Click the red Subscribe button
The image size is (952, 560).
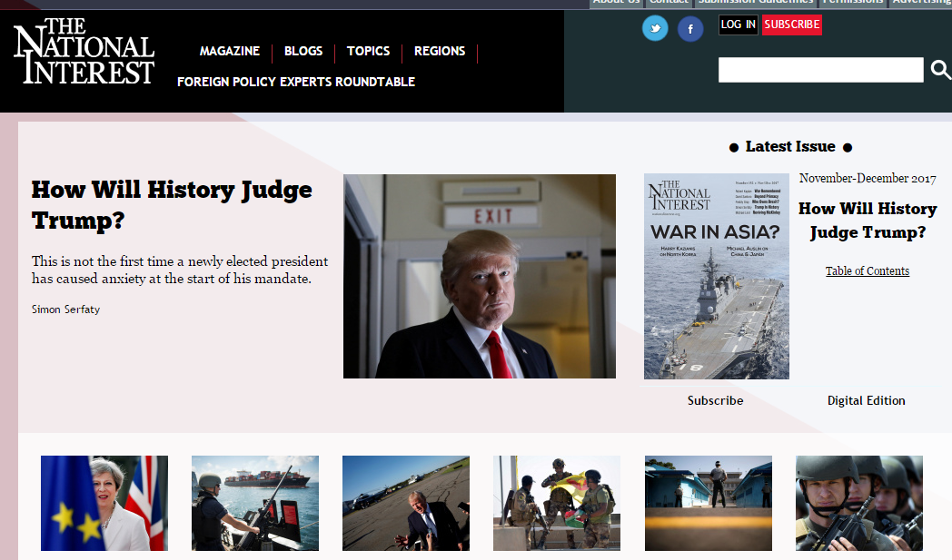pos(792,25)
